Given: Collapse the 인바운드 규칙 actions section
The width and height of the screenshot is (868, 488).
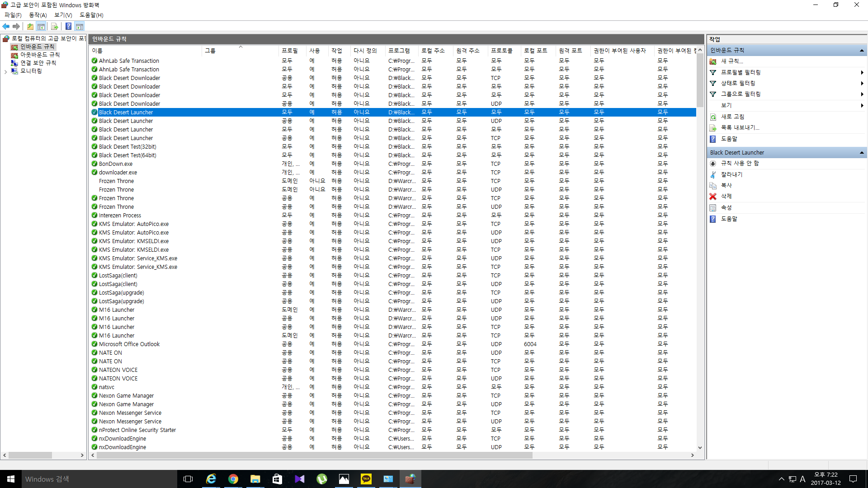Looking at the screenshot, I should [862, 51].
